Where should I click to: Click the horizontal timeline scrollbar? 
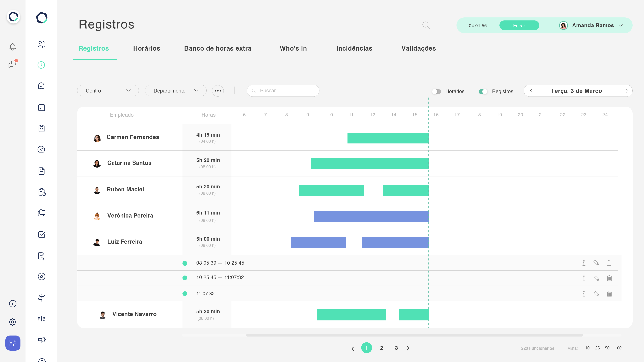[415, 335]
